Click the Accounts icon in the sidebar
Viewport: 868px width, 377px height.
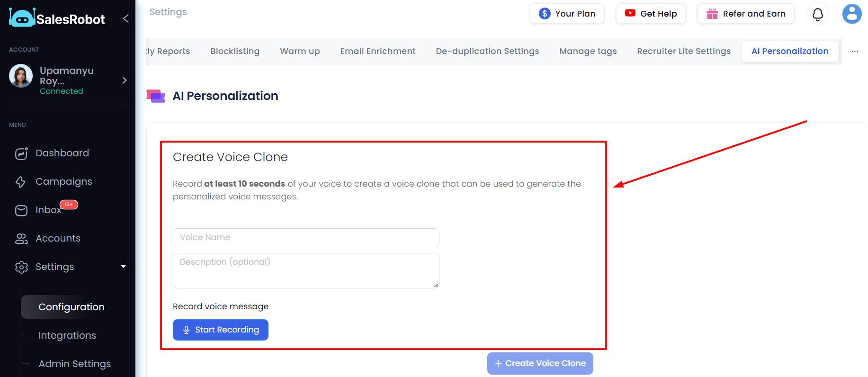click(x=21, y=238)
